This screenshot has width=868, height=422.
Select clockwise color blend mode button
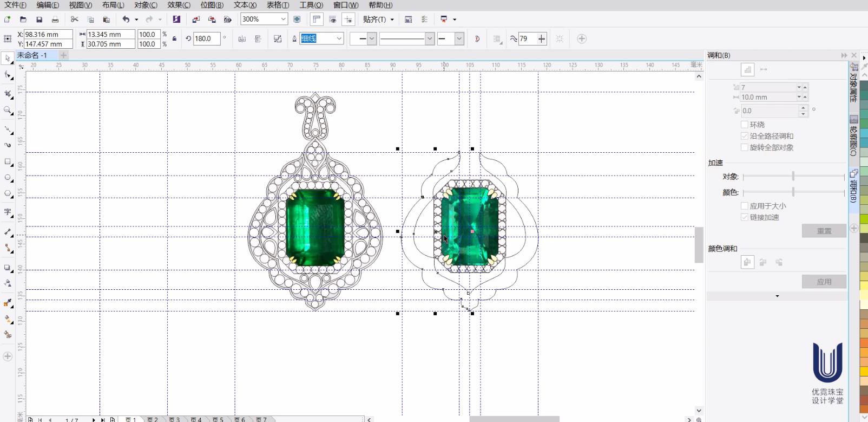(x=763, y=262)
